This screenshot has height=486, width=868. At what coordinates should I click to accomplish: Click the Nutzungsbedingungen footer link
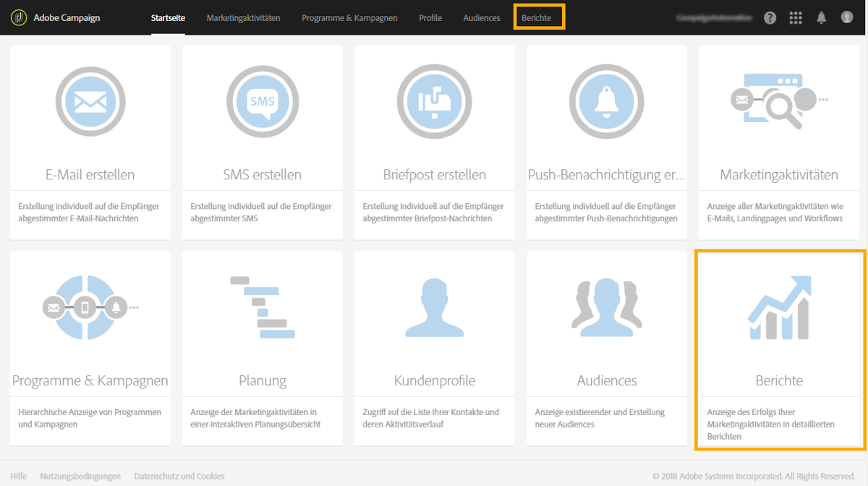tap(80, 476)
